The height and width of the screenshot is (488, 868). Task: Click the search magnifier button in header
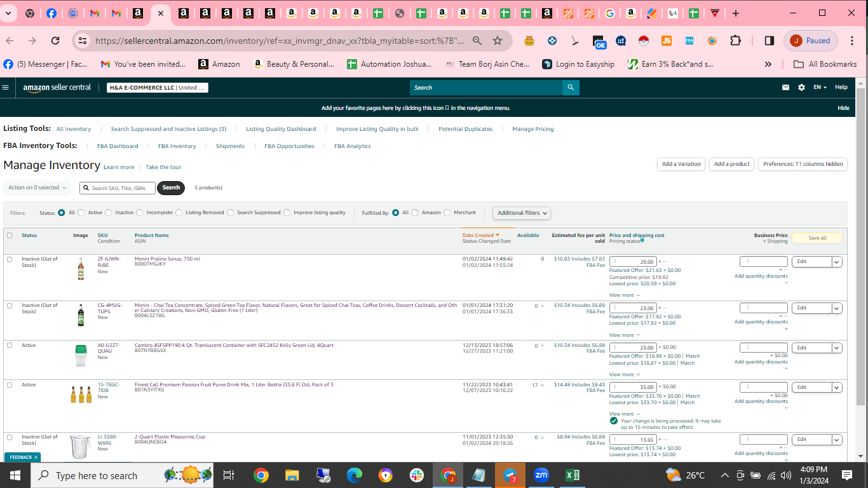[571, 88]
